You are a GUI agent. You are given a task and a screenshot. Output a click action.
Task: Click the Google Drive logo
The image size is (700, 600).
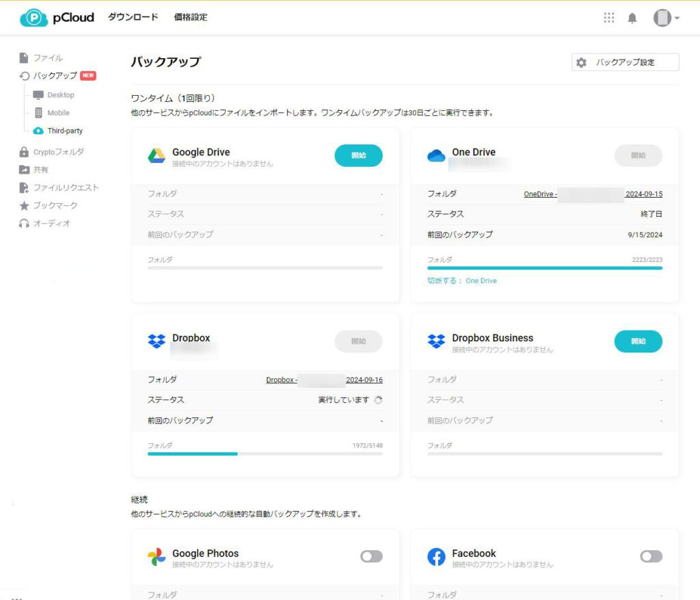[x=157, y=155]
